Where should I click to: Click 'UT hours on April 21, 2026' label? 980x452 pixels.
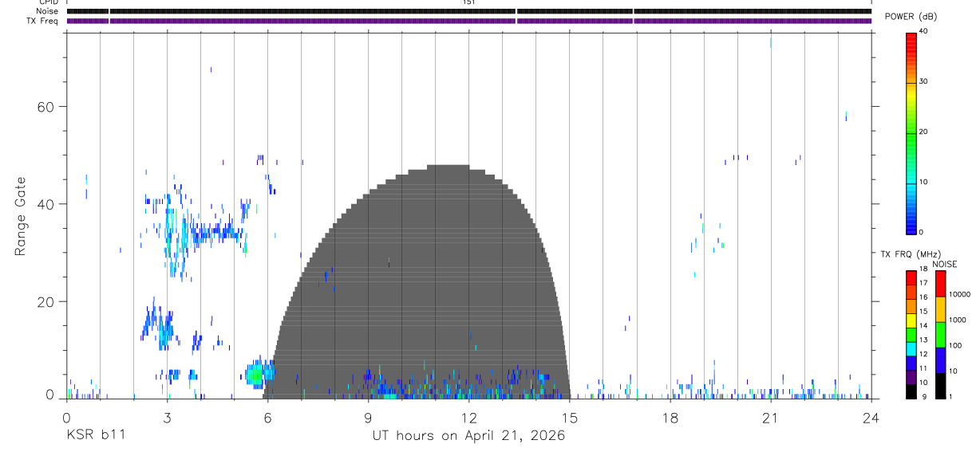(468, 435)
